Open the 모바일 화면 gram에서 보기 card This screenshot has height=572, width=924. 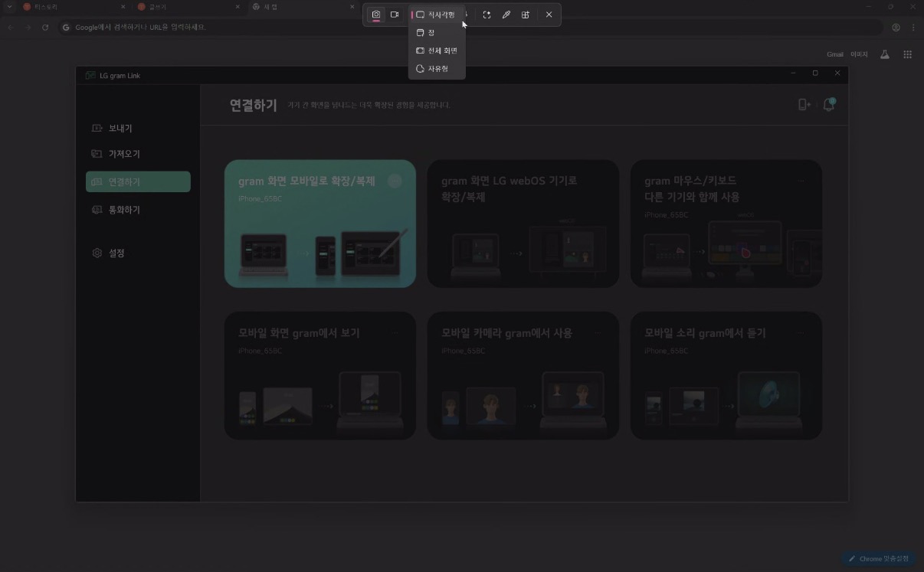pyautogui.click(x=320, y=375)
